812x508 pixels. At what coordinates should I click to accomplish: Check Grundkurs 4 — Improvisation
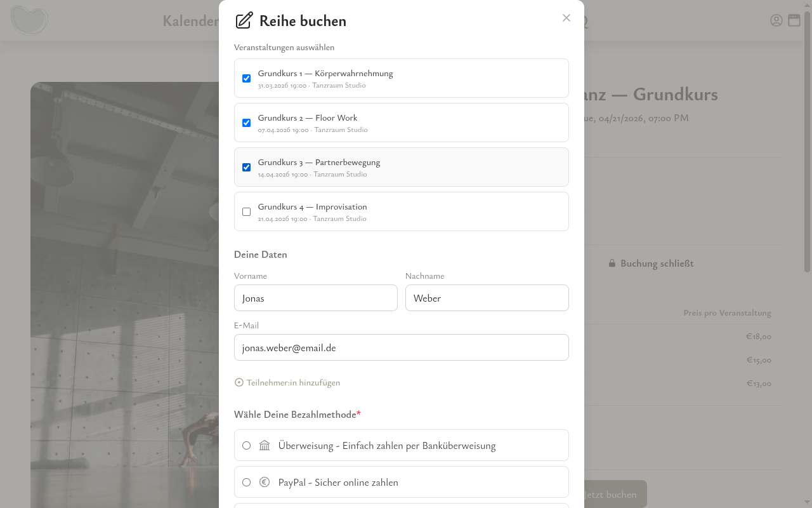(x=247, y=212)
